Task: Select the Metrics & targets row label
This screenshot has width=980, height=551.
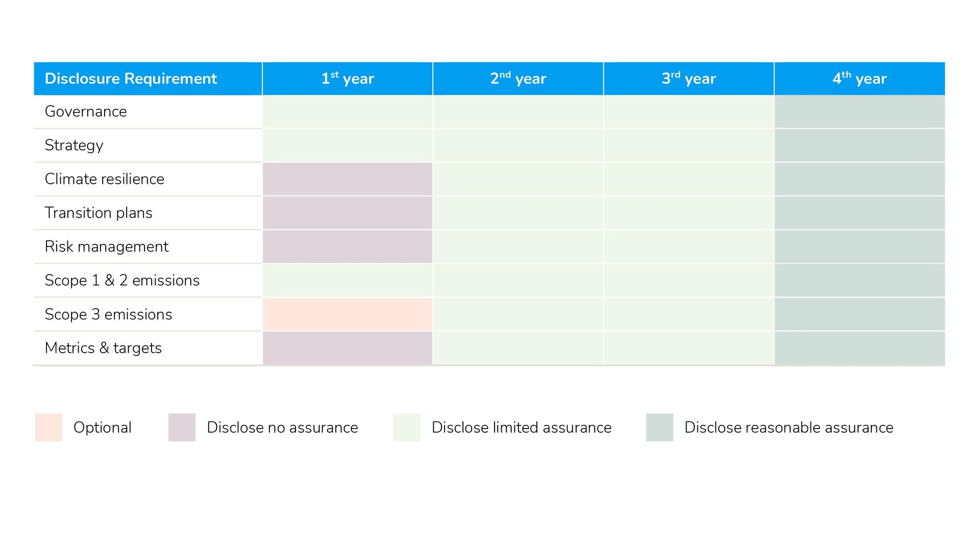Action: click(x=103, y=348)
